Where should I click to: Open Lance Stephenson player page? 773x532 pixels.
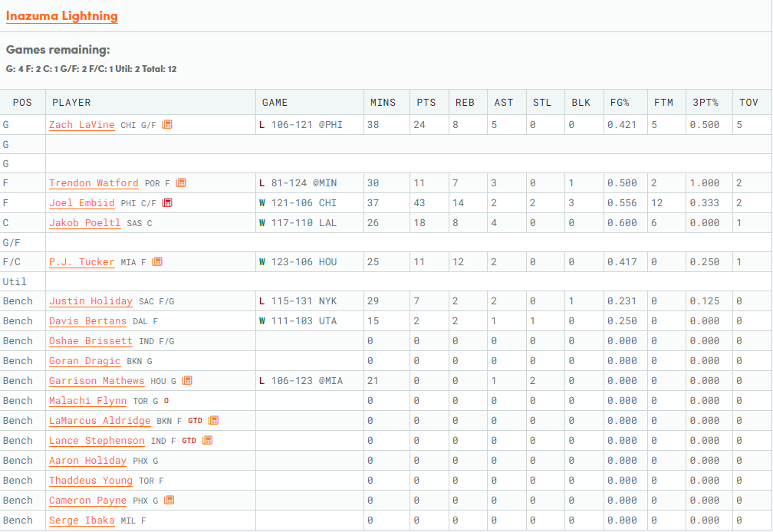coord(97,441)
